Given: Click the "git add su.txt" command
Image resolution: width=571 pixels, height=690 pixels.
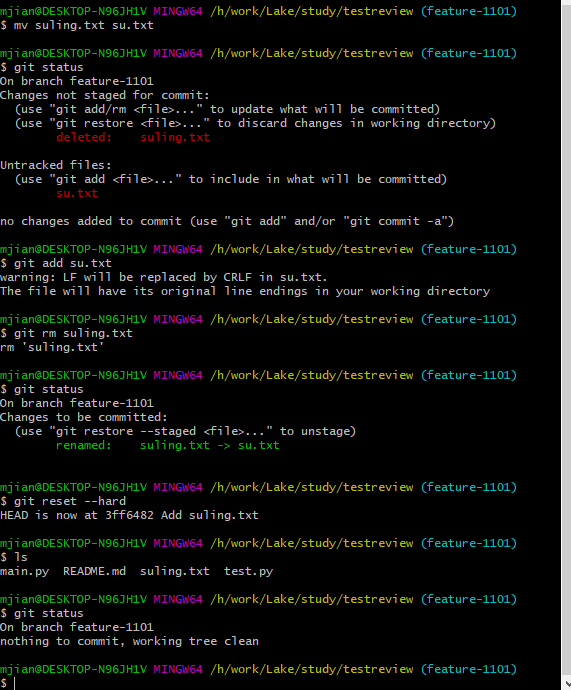Looking at the screenshot, I should [x=62, y=263].
